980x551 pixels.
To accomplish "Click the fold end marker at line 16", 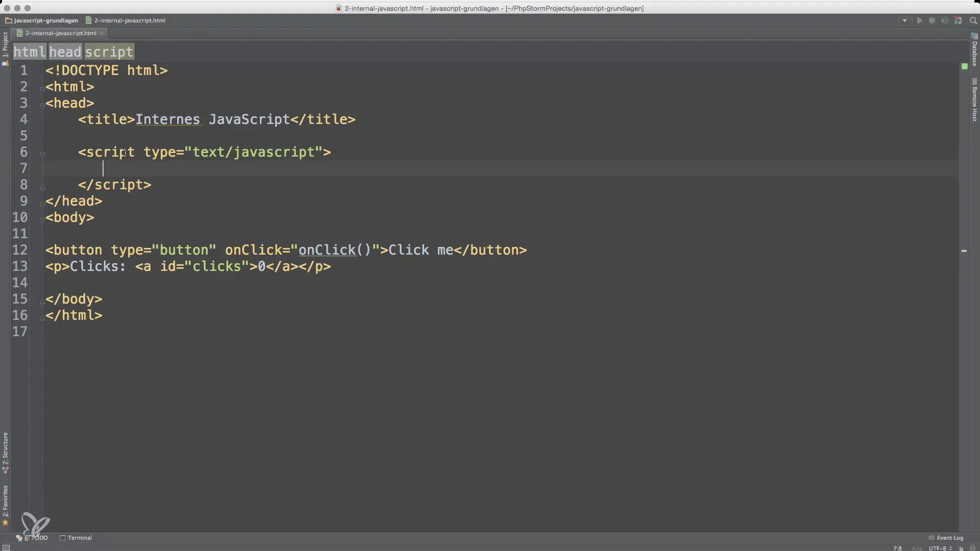I will click(x=42, y=317).
